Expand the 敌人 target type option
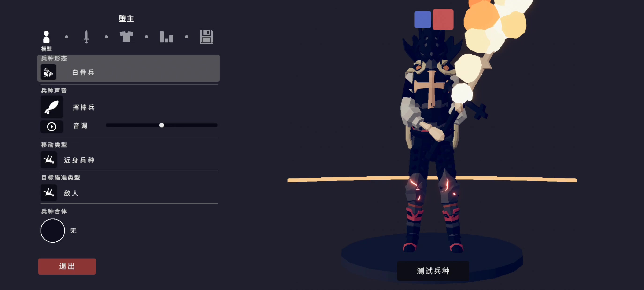The height and width of the screenshot is (290, 644). [x=129, y=193]
